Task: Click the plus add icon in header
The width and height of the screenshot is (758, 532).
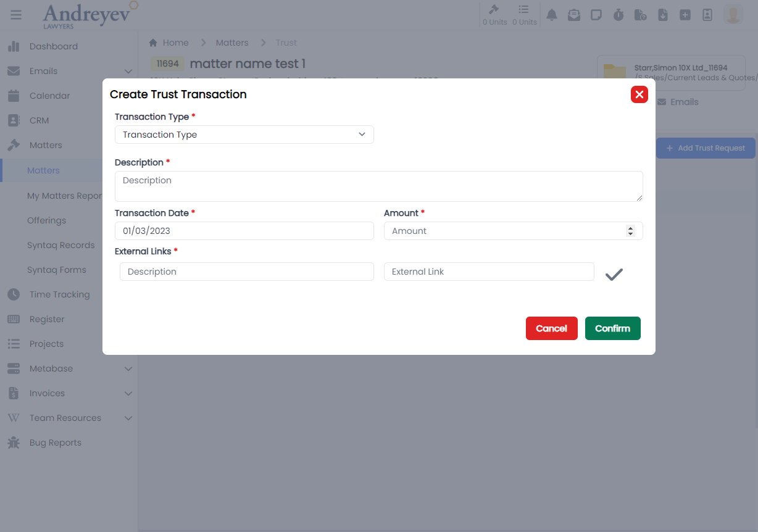Action: pos(685,15)
